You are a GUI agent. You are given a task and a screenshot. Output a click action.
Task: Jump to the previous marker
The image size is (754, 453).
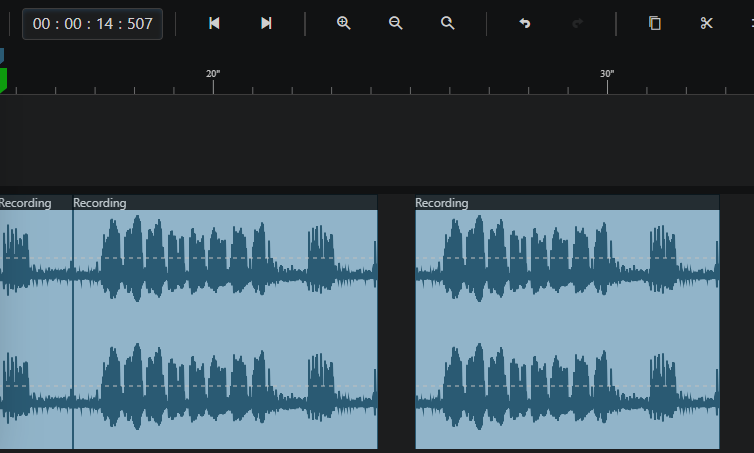tap(214, 23)
